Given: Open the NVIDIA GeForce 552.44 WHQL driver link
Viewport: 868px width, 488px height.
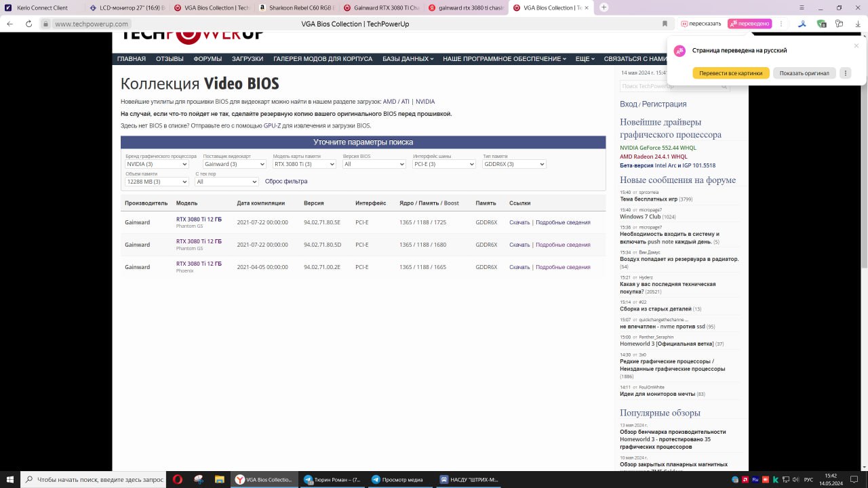Looking at the screenshot, I should 658,148.
